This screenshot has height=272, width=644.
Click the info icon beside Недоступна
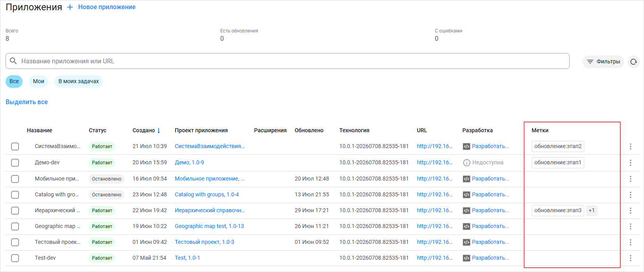(x=466, y=163)
